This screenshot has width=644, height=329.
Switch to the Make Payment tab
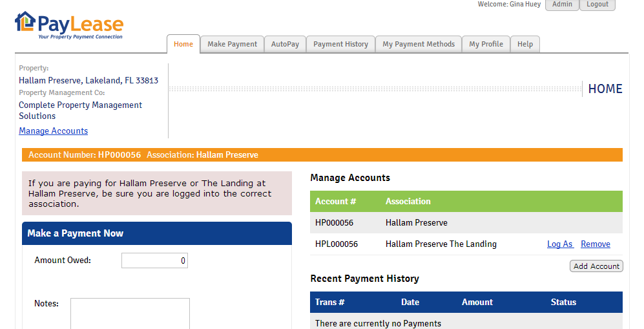[232, 44]
